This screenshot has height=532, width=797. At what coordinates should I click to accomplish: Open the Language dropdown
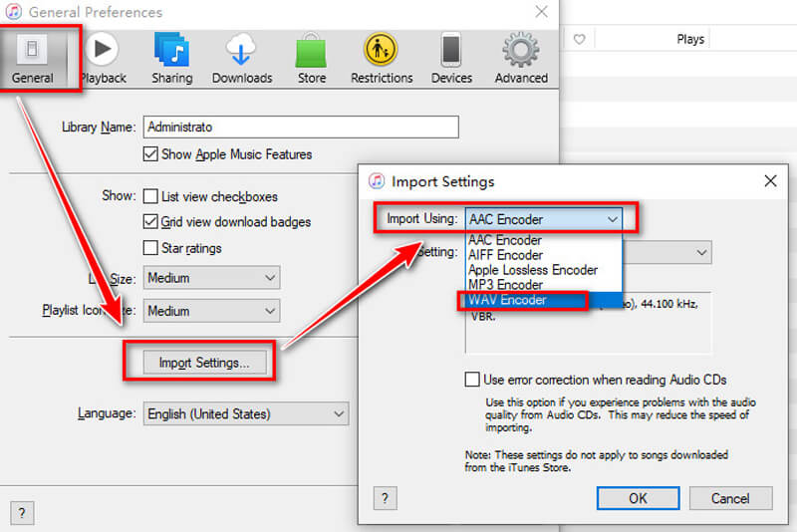click(x=246, y=414)
